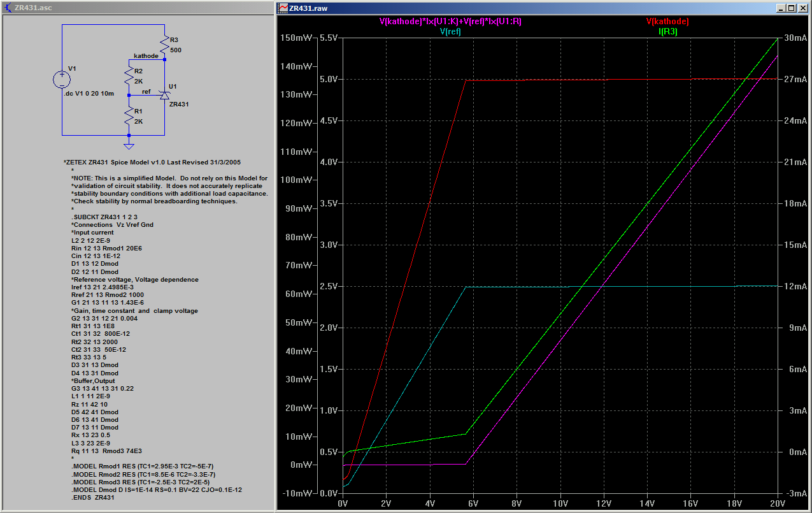Click the 'ref' net label
The width and height of the screenshot is (812, 513).
[x=146, y=91]
